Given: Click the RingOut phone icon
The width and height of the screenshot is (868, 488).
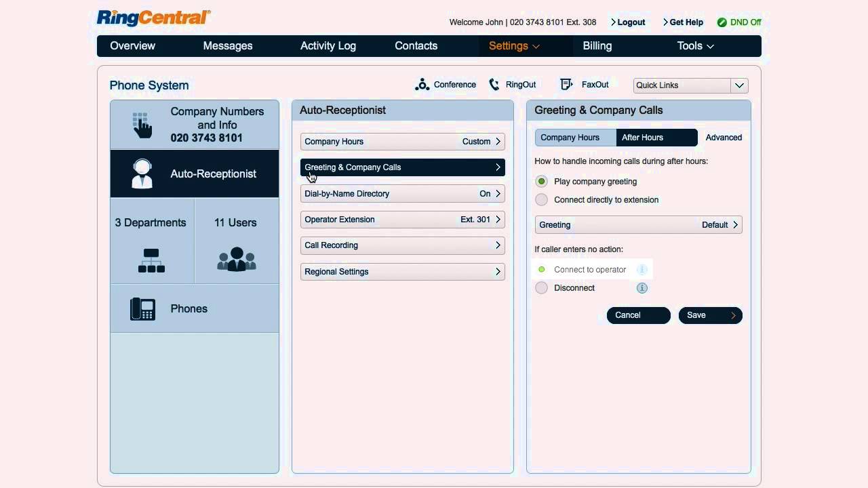Looking at the screenshot, I should (494, 85).
